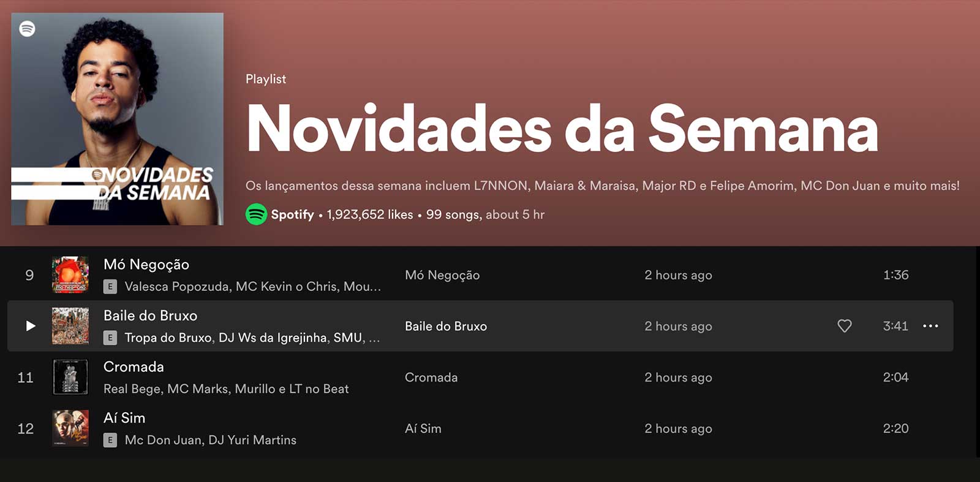Open the Novidades da Semana cover image

pos(118,119)
